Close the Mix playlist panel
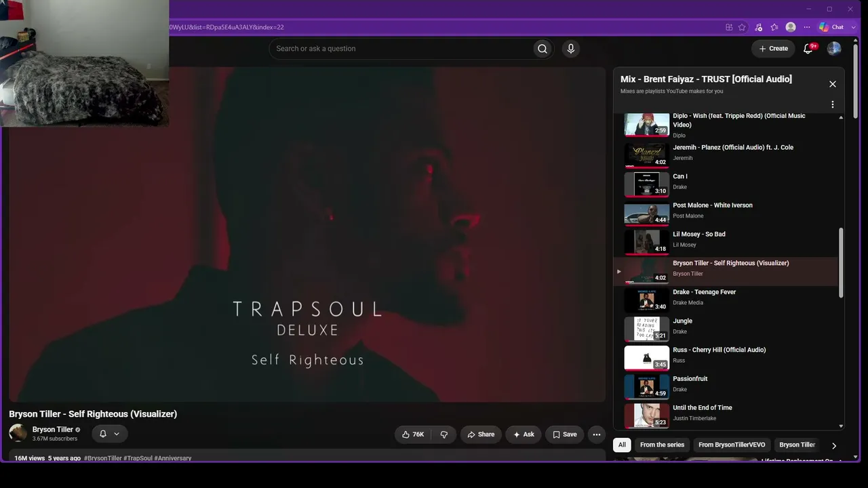This screenshot has height=488, width=868. [x=833, y=84]
